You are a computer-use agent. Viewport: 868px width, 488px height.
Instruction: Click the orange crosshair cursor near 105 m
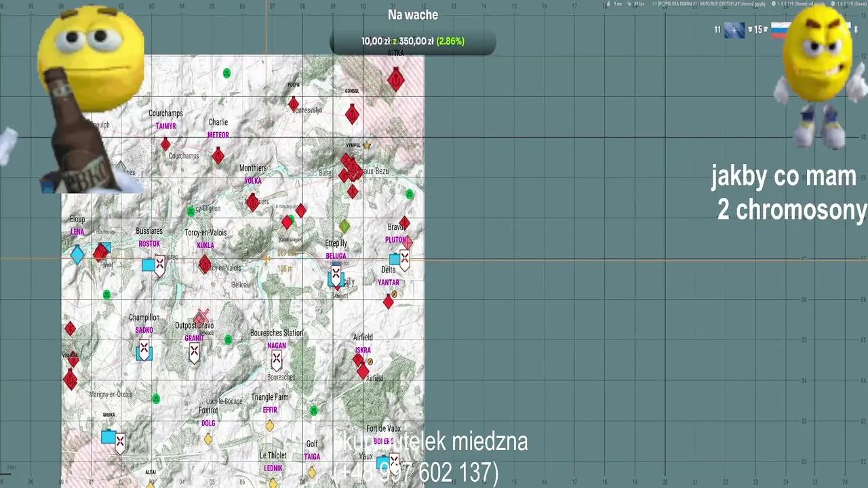(x=267, y=260)
